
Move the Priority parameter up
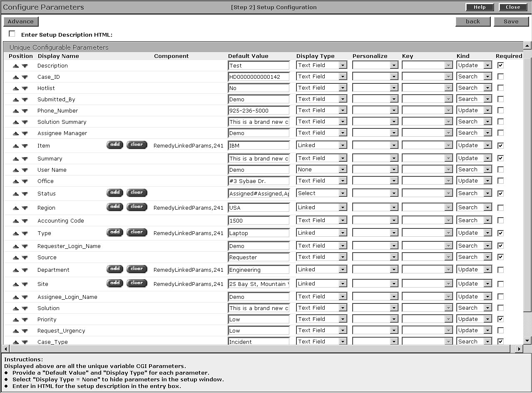16,320
